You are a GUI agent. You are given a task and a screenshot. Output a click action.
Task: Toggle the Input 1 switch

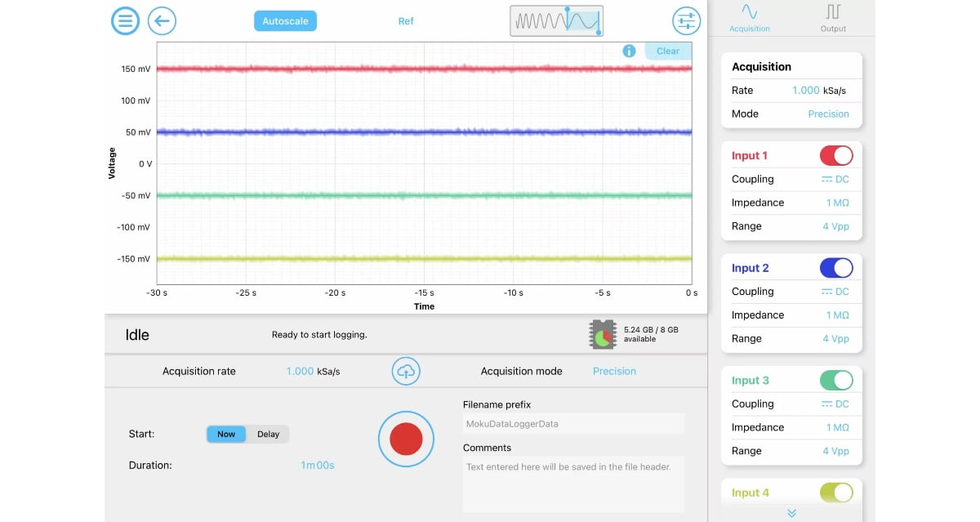click(x=836, y=155)
